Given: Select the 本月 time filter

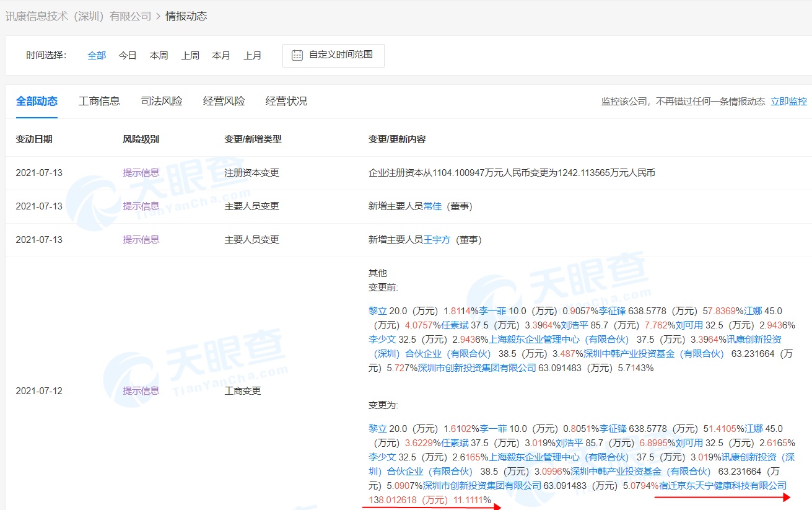Looking at the screenshot, I should coord(221,55).
